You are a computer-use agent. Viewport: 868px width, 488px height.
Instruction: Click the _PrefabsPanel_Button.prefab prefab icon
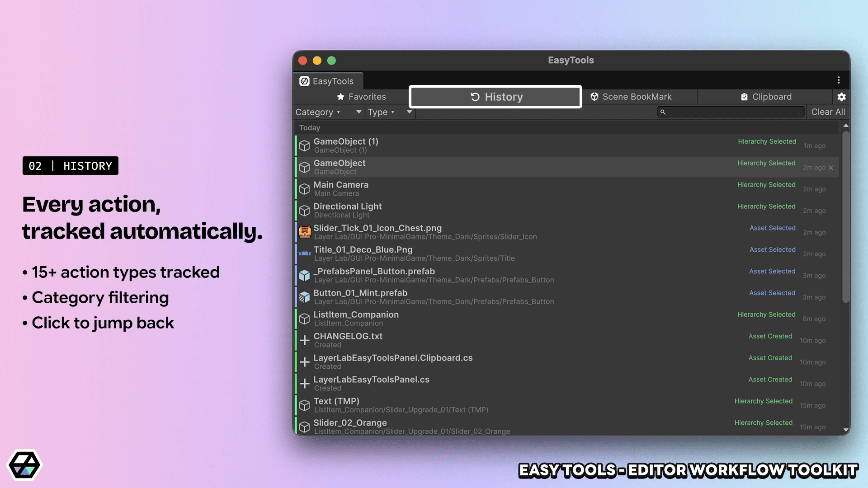pos(305,275)
